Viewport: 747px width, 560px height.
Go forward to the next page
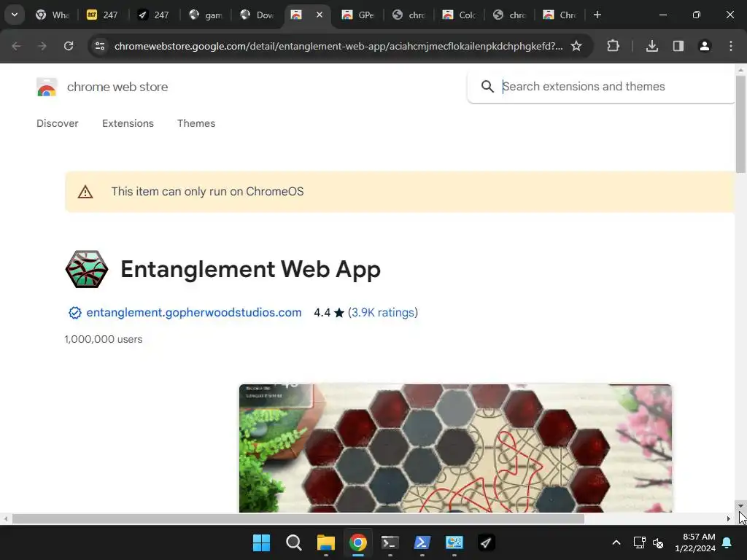point(42,46)
